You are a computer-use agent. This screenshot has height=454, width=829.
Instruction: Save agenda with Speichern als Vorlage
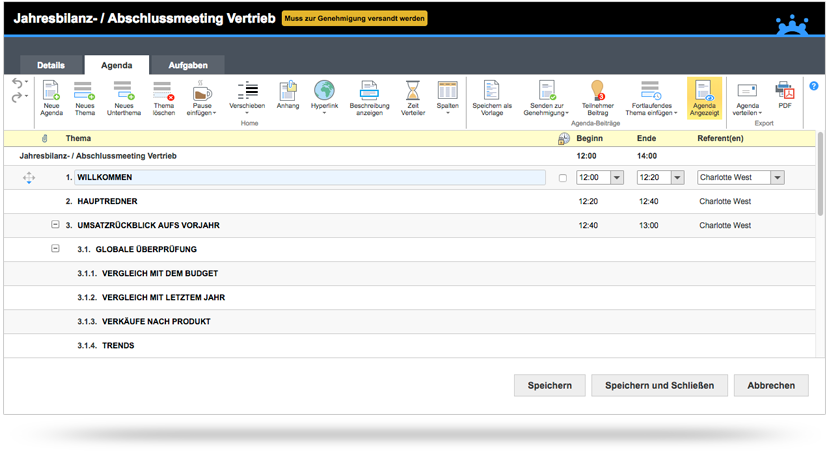coord(492,98)
